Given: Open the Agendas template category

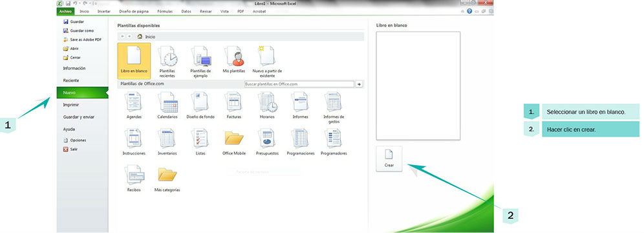Looking at the screenshot, I should [134, 105].
